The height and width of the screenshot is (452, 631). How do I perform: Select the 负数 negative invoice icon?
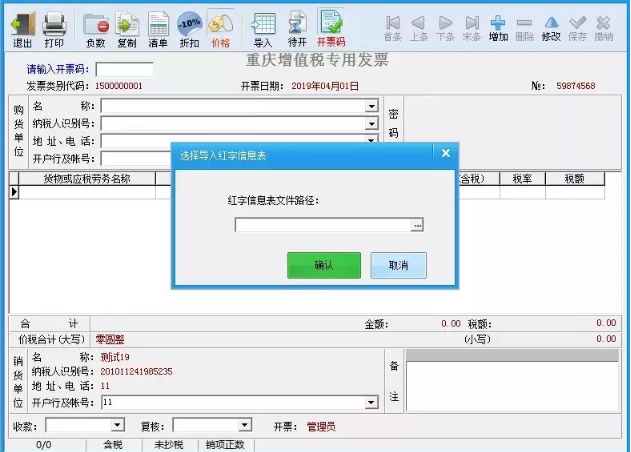(95, 29)
